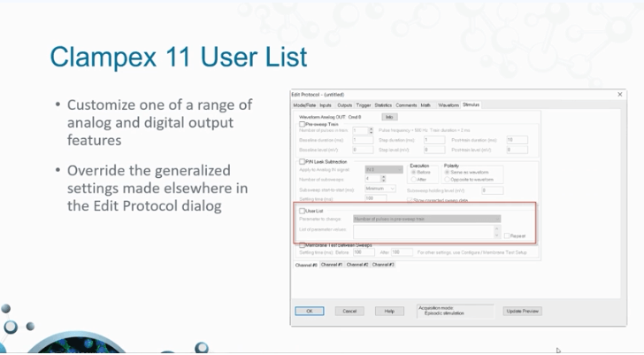Switch to the Trigger tab
Screen dimensions: 644x355
[363, 105]
